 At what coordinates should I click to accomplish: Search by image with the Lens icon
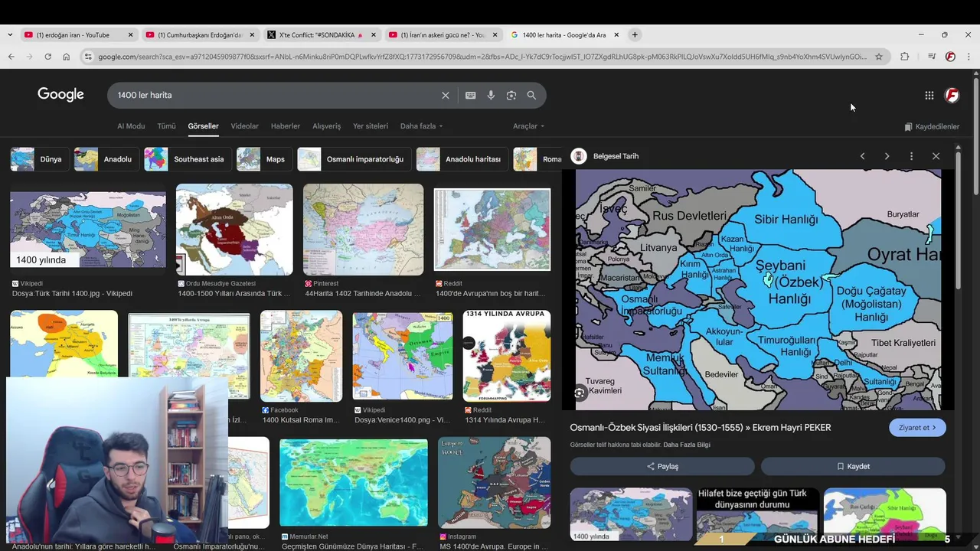[x=511, y=96]
